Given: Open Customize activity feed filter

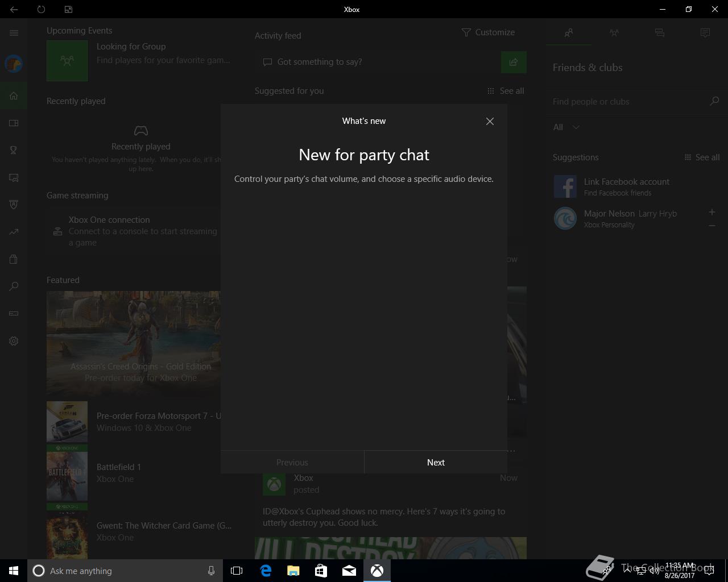Looking at the screenshot, I should 488,32.
